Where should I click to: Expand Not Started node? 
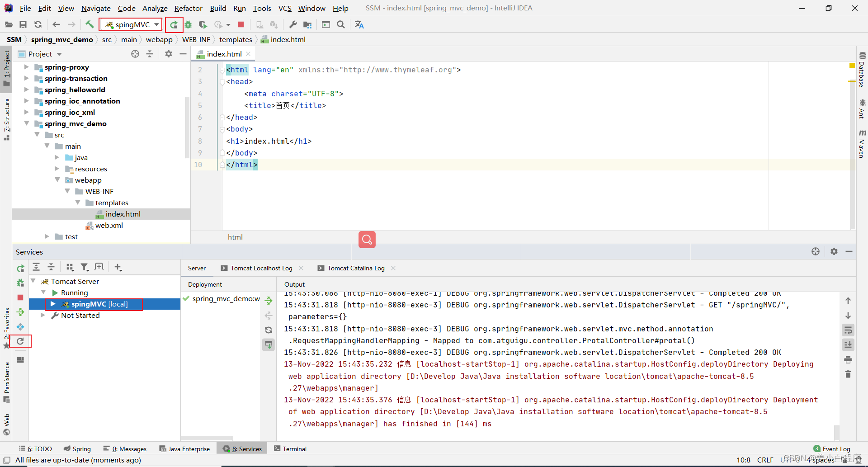pyautogui.click(x=43, y=315)
